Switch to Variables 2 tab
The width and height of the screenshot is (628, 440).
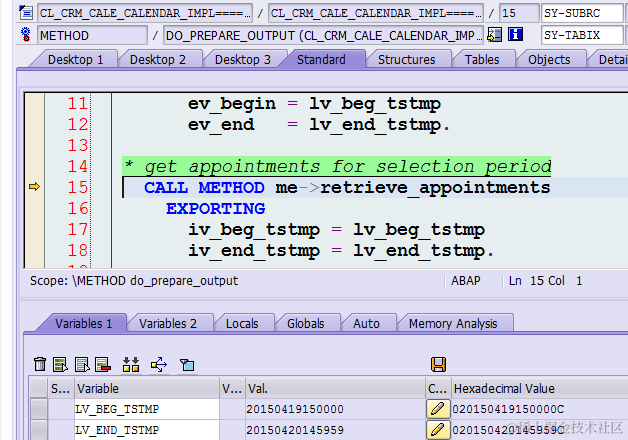(168, 323)
